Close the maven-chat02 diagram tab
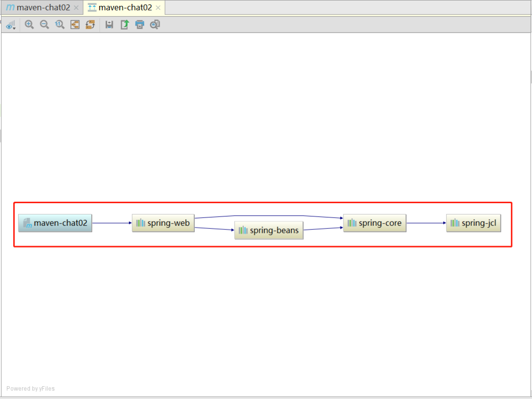 (157, 8)
